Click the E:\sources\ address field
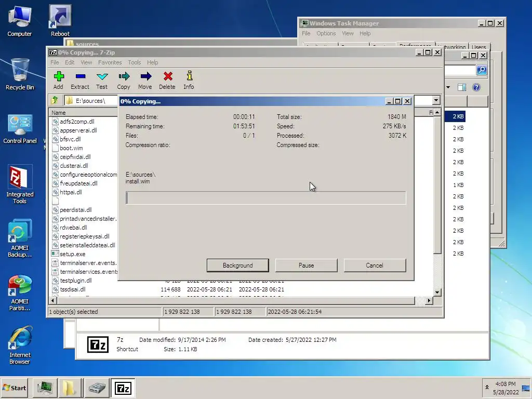Image resolution: width=532 pixels, height=399 pixels. (91, 100)
